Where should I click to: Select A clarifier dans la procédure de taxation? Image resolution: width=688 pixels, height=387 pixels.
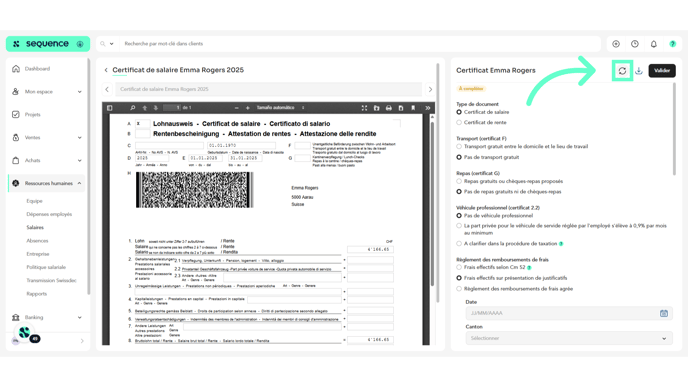click(459, 244)
